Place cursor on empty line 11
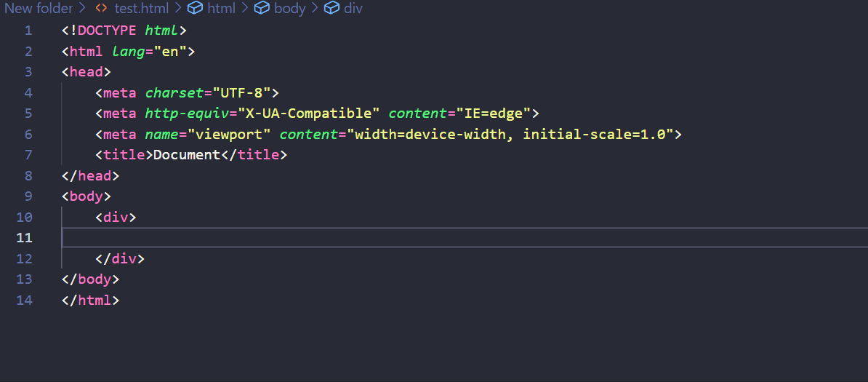The width and height of the screenshot is (868, 382). [465, 238]
